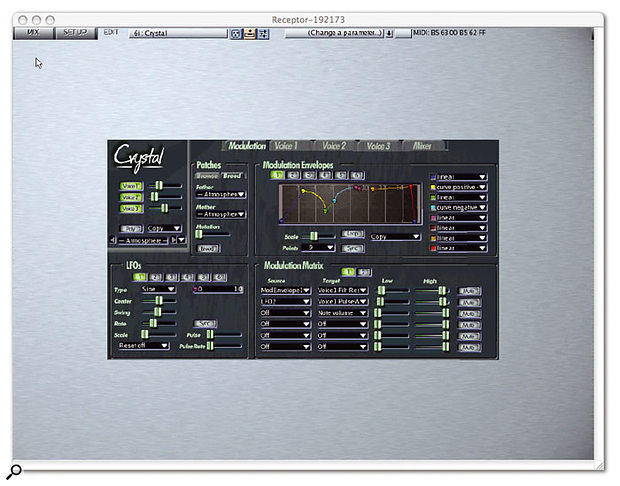
Task: Switch to the Voice 2 tab
Action: (x=334, y=146)
